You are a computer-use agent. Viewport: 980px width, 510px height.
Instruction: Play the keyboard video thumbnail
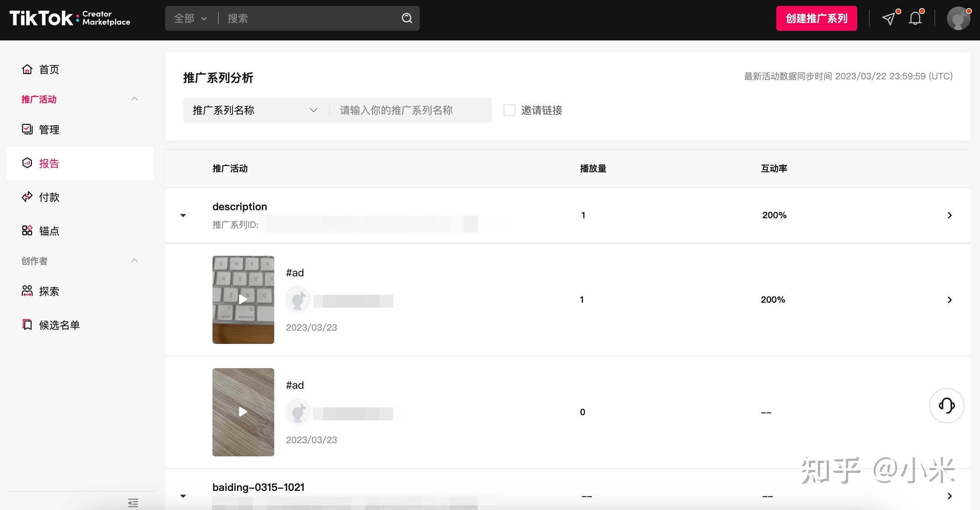pyautogui.click(x=243, y=299)
